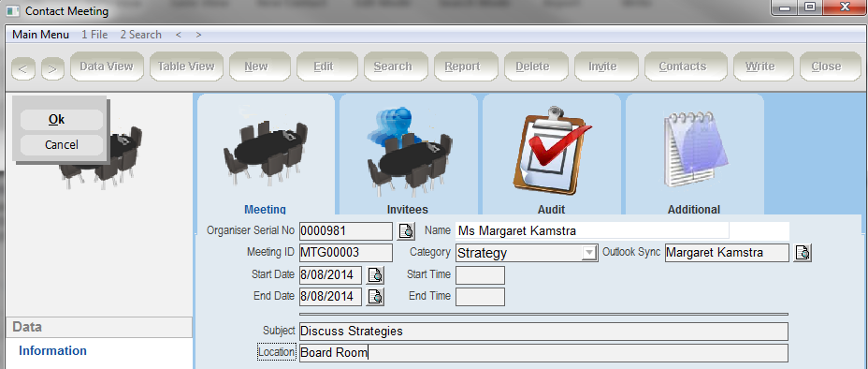This screenshot has width=868, height=369.
Task: Select Information in the Data panel
Action: pyautogui.click(x=52, y=350)
